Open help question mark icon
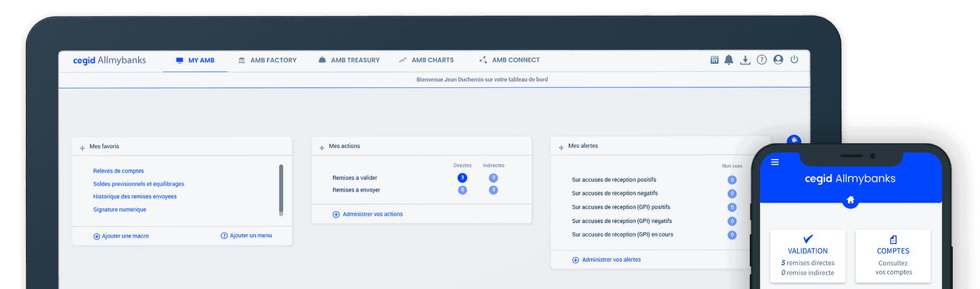 [x=762, y=60]
